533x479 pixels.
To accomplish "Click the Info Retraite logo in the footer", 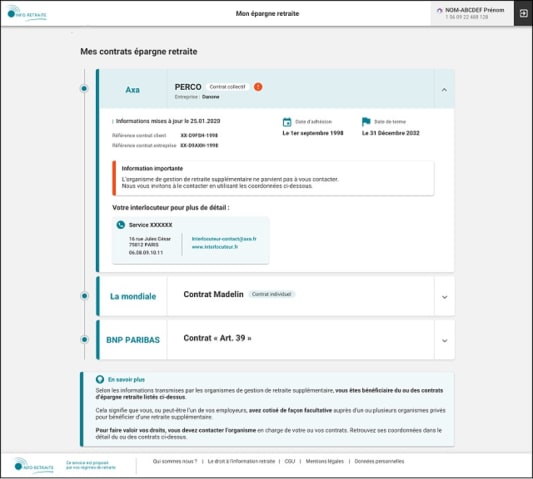I will pos(34,465).
